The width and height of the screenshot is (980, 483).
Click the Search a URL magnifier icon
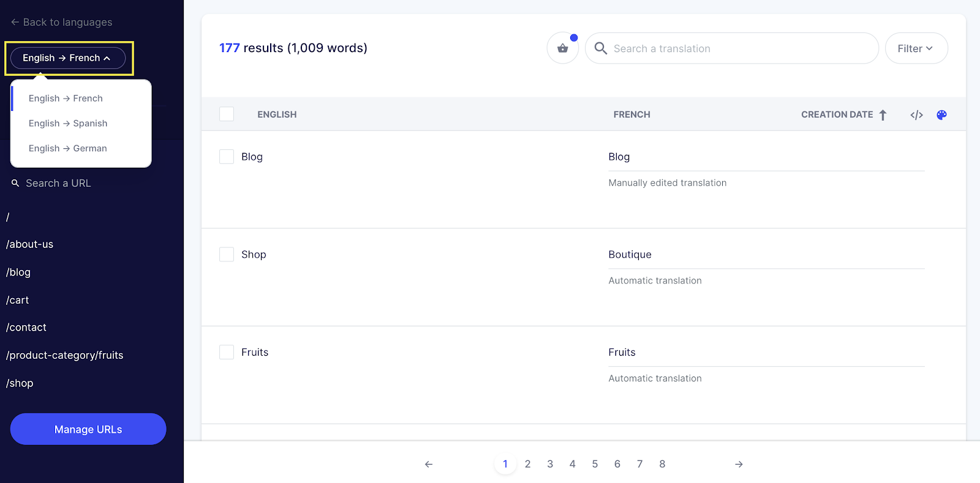(x=15, y=183)
